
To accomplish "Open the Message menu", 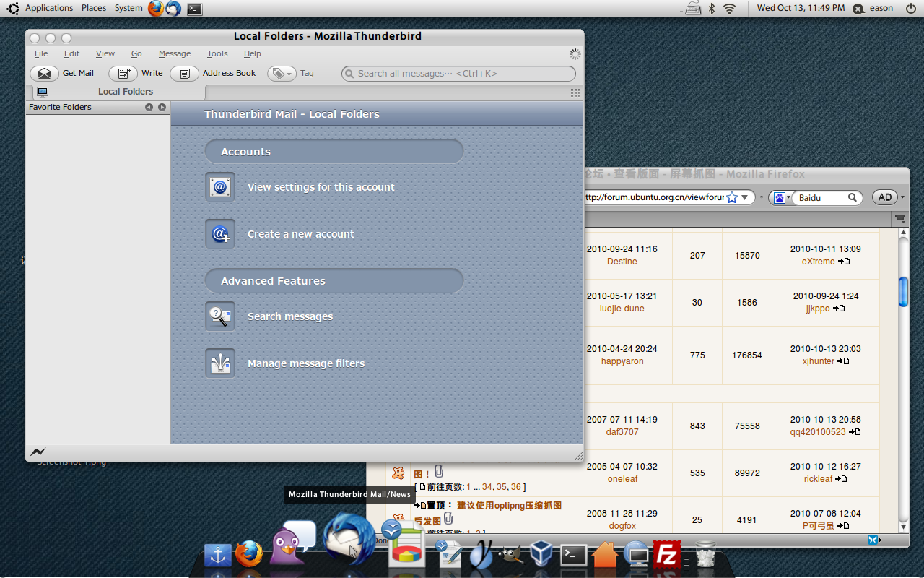I will coord(175,53).
